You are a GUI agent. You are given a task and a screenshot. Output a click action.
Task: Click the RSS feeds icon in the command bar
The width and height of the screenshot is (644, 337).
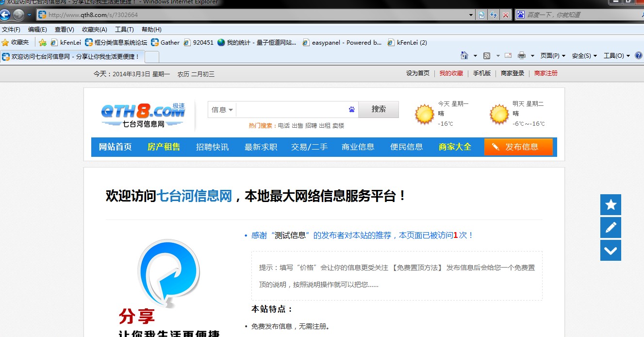(487, 56)
